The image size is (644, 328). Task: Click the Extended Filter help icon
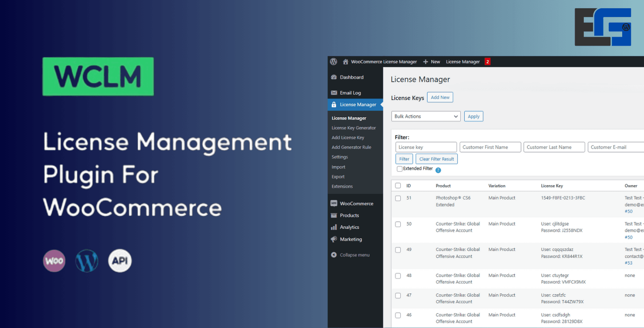pyautogui.click(x=438, y=170)
